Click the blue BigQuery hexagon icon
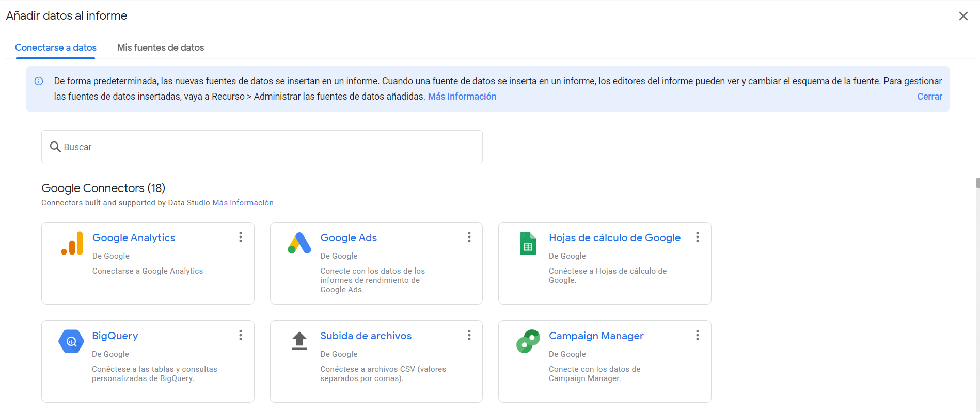Image resolution: width=980 pixels, height=412 pixels. pyautogui.click(x=71, y=341)
